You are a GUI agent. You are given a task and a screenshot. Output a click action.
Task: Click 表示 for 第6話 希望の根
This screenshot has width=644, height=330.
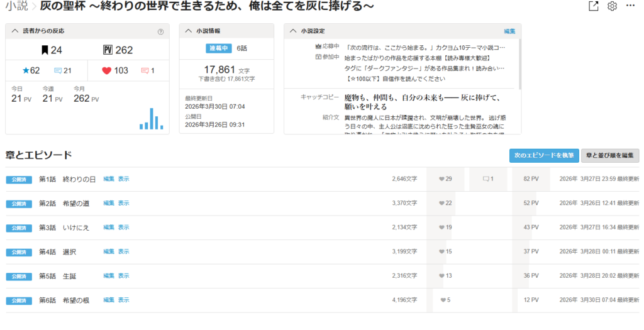point(123,300)
